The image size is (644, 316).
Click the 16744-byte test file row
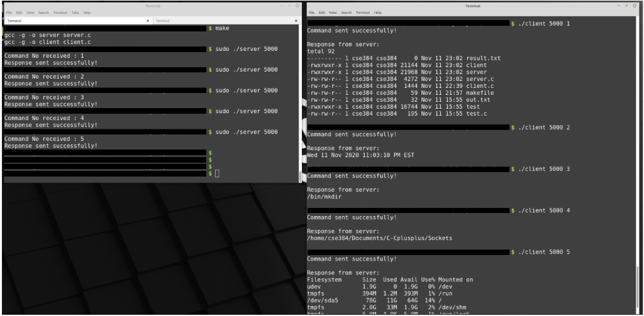[x=393, y=107]
